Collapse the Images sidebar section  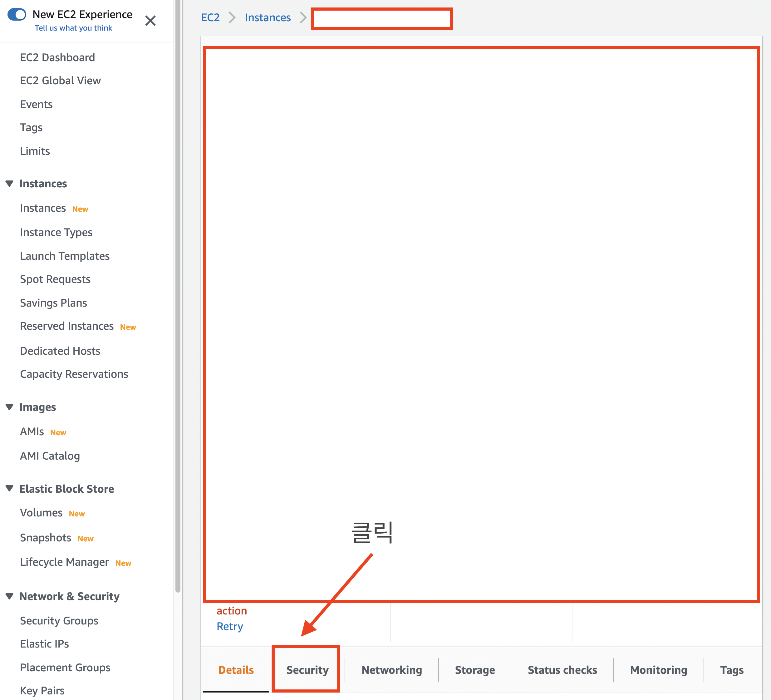(x=10, y=407)
